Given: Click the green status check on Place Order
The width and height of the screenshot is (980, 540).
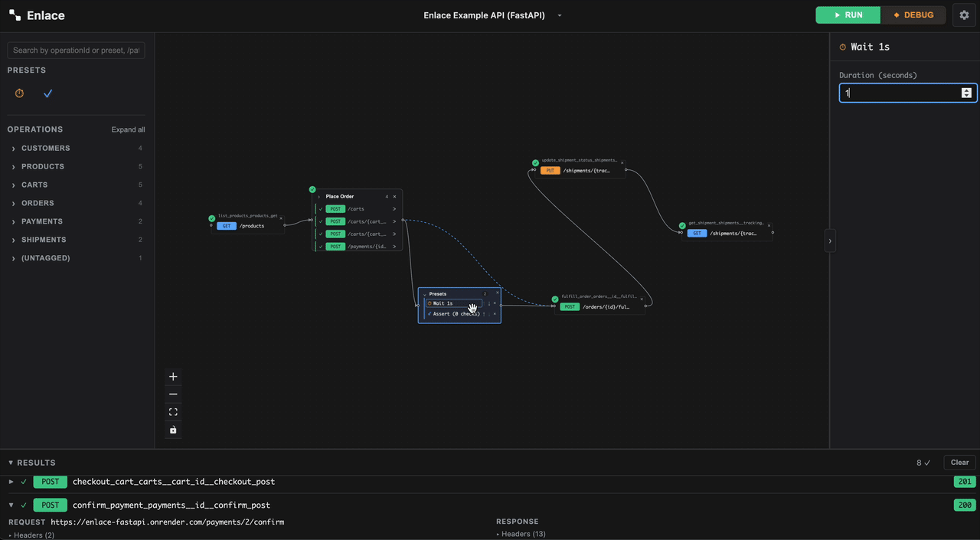Looking at the screenshot, I should [x=312, y=189].
